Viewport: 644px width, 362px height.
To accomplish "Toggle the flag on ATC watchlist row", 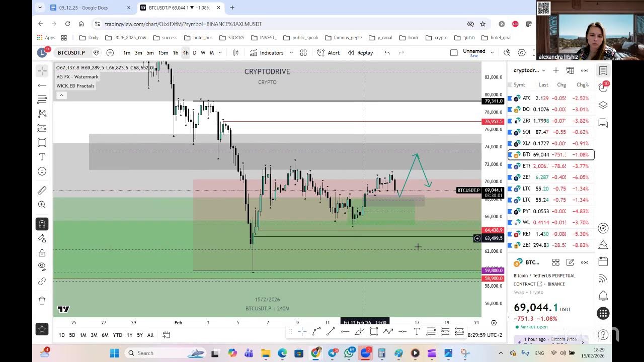I will point(510,98).
